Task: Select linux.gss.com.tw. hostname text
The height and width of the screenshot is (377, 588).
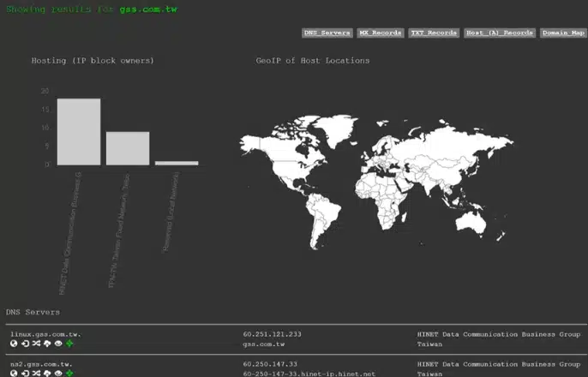Action: [45, 334]
